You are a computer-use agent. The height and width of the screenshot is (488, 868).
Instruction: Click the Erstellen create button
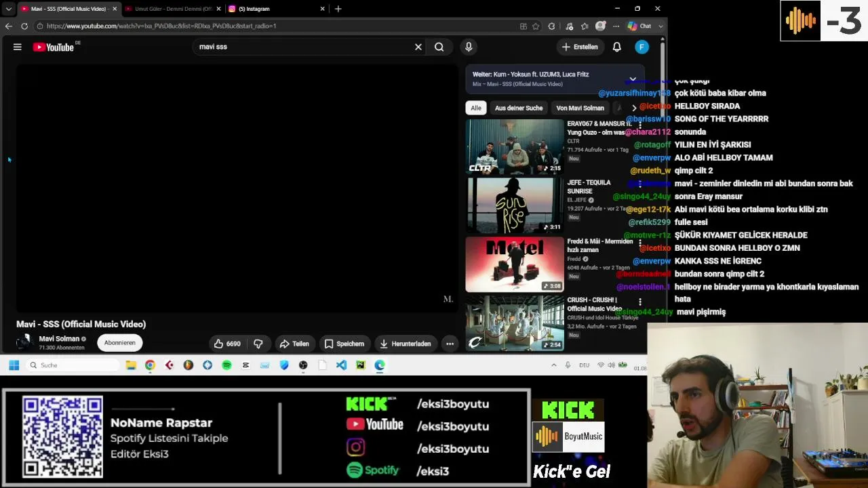point(580,47)
